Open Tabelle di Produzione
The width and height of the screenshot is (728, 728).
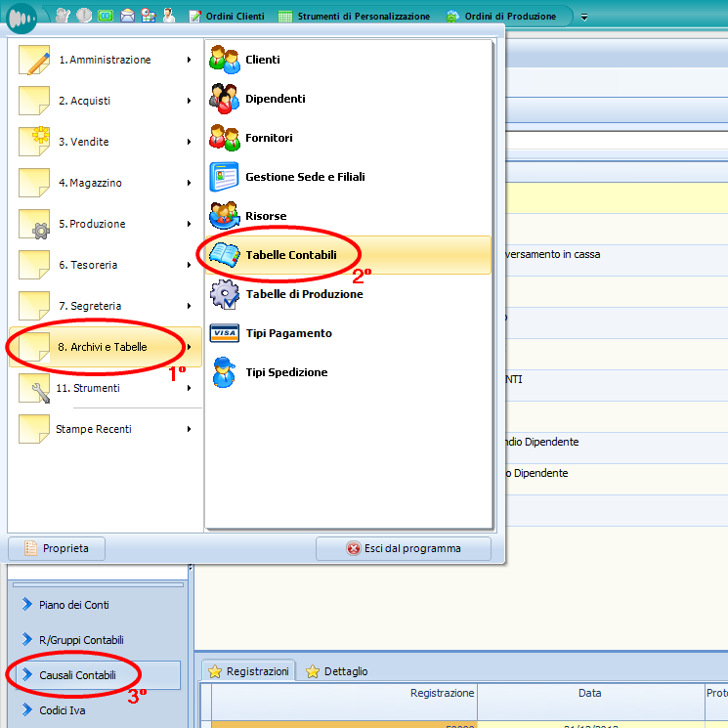(x=304, y=294)
